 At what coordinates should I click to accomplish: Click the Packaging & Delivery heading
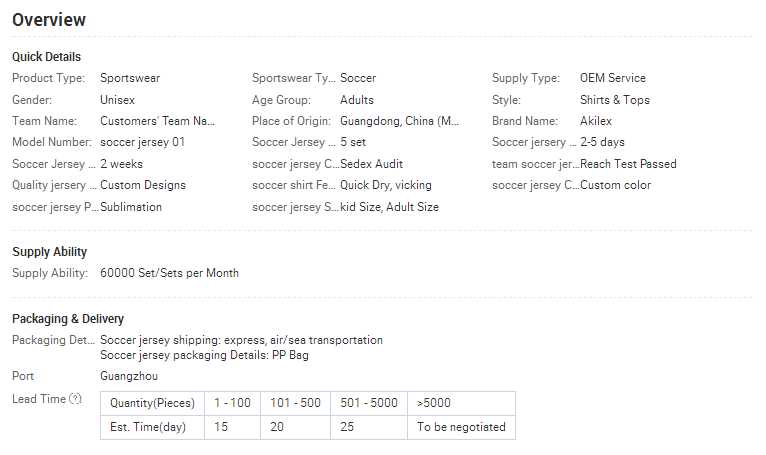click(x=68, y=319)
